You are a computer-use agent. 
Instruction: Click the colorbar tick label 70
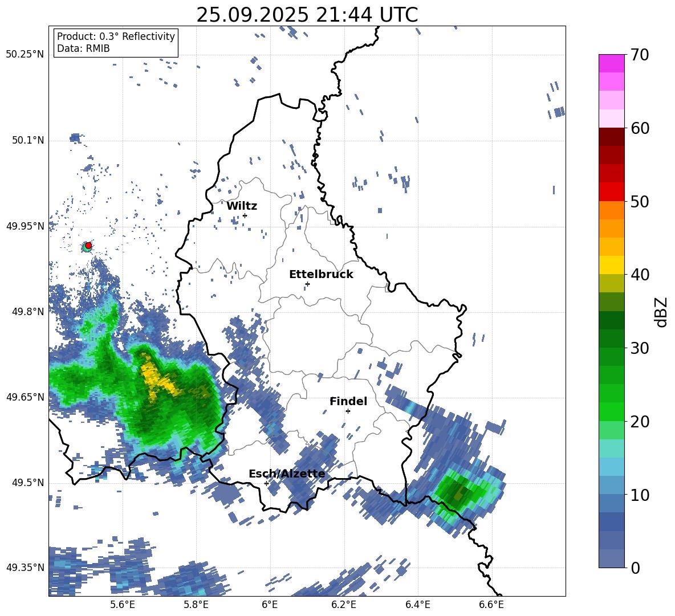click(639, 55)
